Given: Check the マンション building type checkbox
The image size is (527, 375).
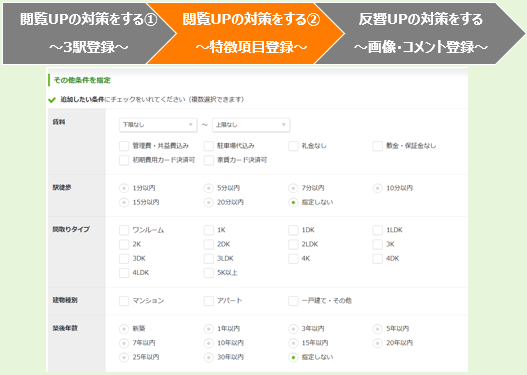Looking at the screenshot, I should click(x=124, y=301).
